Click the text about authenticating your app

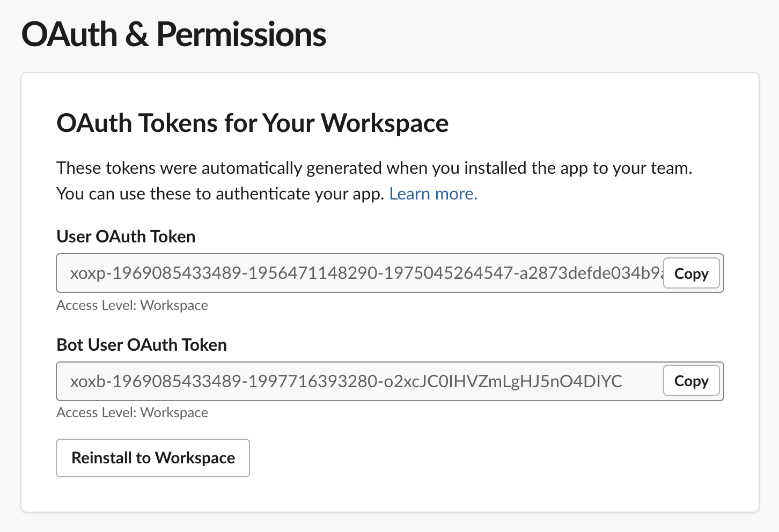pyautogui.click(x=221, y=194)
